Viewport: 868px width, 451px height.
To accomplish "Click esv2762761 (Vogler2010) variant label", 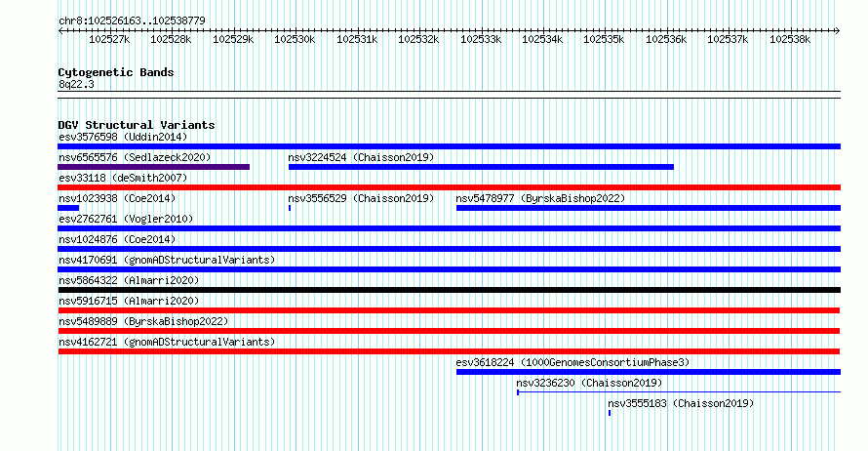I will [x=126, y=219].
